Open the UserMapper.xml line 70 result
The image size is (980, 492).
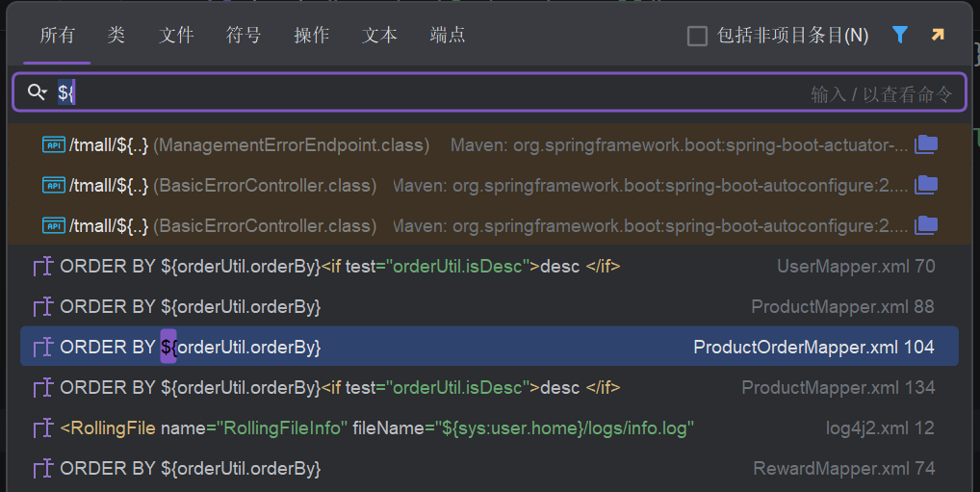481,266
